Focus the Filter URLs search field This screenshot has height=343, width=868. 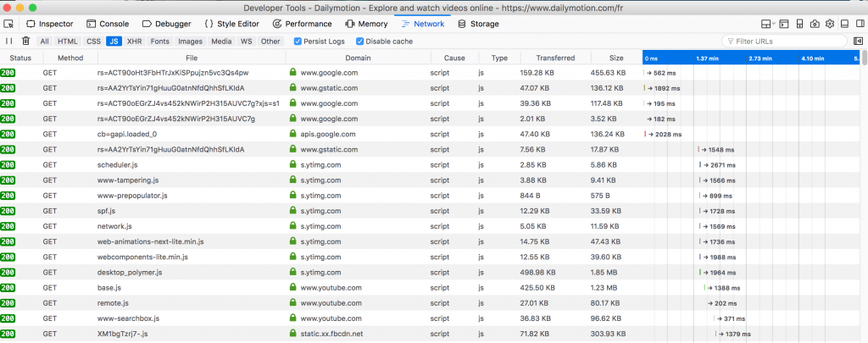pyautogui.click(x=784, y=41)
